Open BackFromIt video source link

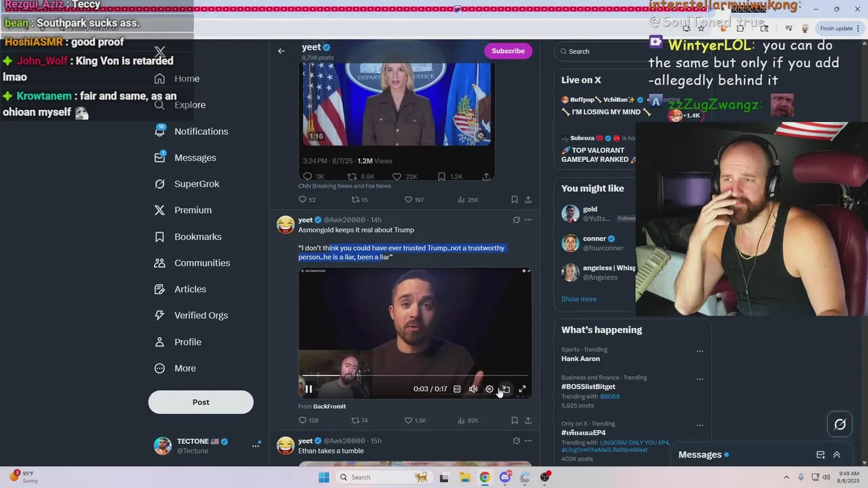(x=330, y=407)
